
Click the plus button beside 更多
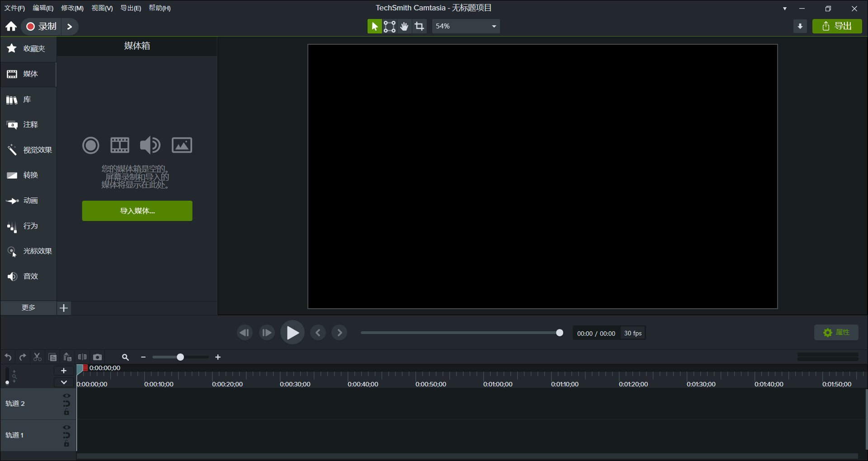(64, 308)
